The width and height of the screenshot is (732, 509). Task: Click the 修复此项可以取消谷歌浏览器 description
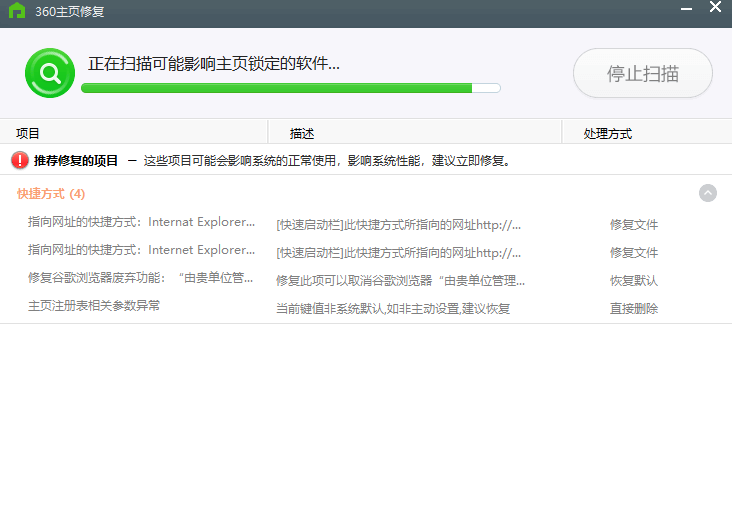[x=401, y=281]
